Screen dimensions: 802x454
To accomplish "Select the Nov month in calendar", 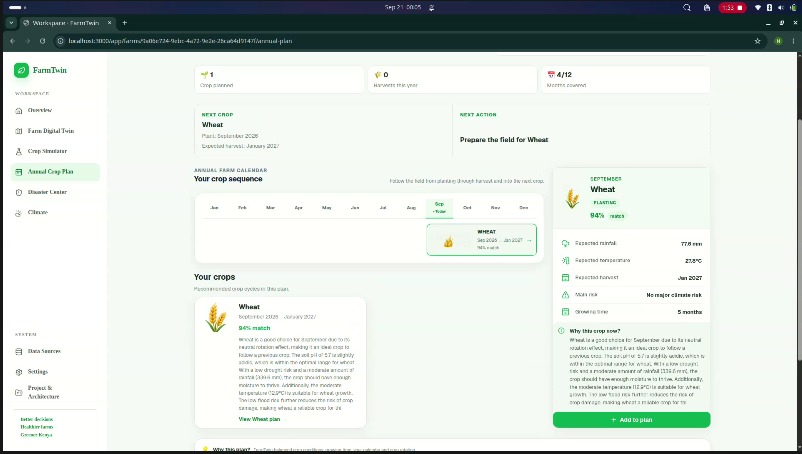I will (496, 208).
